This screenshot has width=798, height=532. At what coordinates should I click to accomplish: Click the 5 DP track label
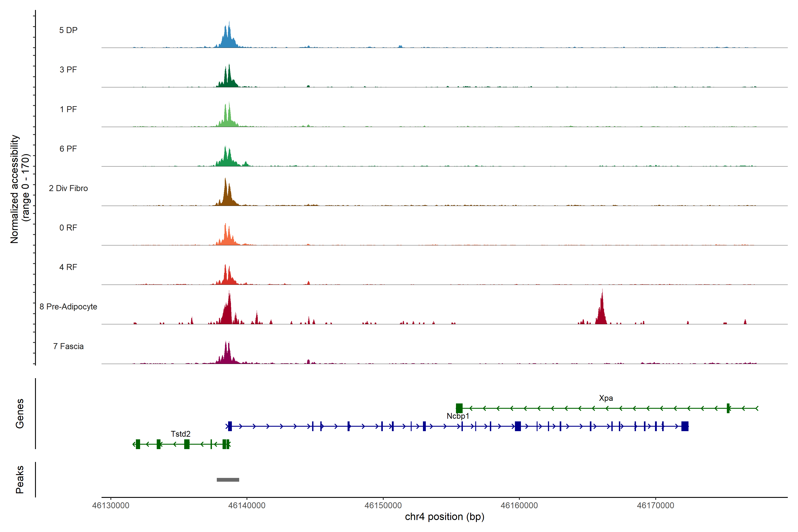coord(68,30)
